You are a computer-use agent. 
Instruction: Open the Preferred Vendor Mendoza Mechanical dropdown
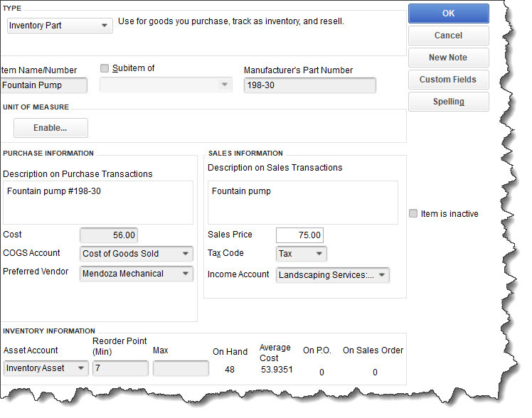pyautogui.click(x=137, y=274)
